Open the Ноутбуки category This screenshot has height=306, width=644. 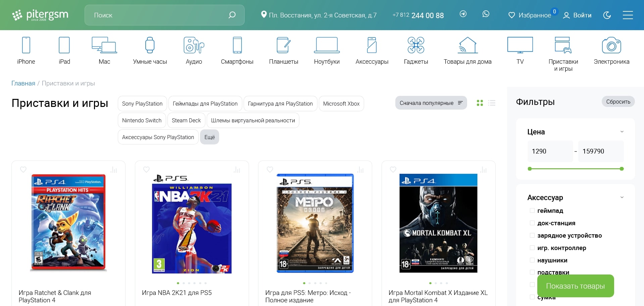(x=327, y=51)
